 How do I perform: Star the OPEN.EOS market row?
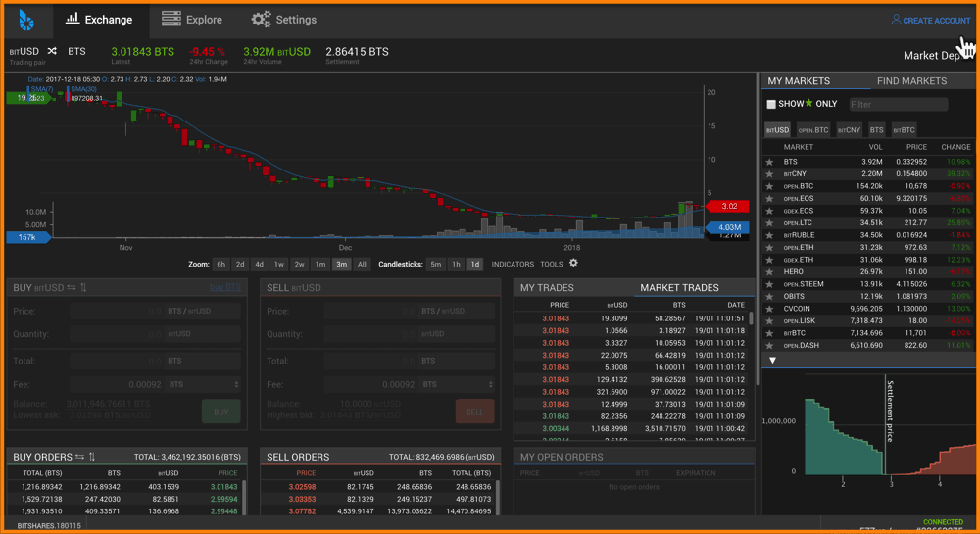coord(770,199)
